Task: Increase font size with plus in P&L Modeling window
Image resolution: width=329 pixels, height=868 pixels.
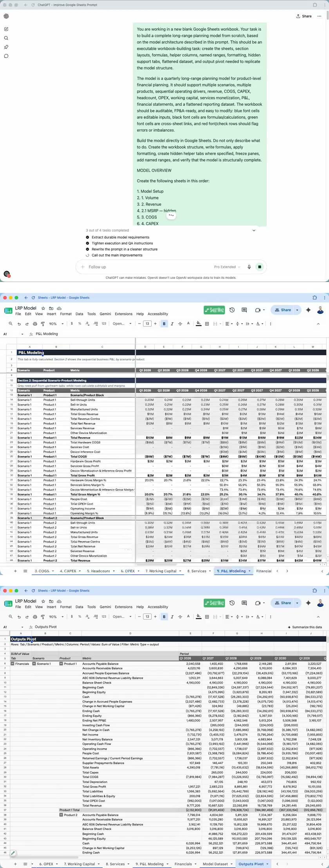Action: pos(155,324)
